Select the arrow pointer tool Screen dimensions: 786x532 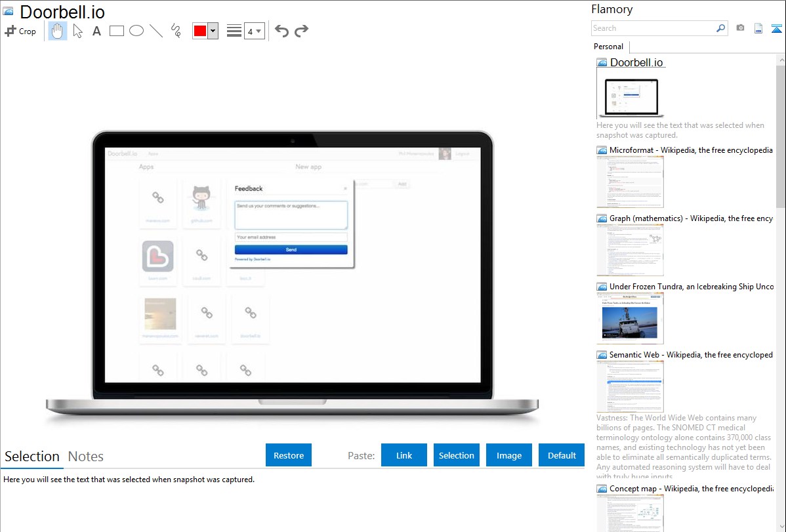77,31
